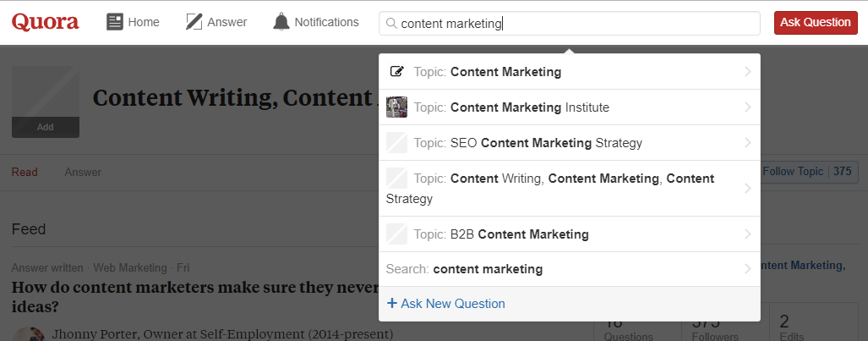Click the Notifications bell icon
868x341 pixels.
pos(281,22)
